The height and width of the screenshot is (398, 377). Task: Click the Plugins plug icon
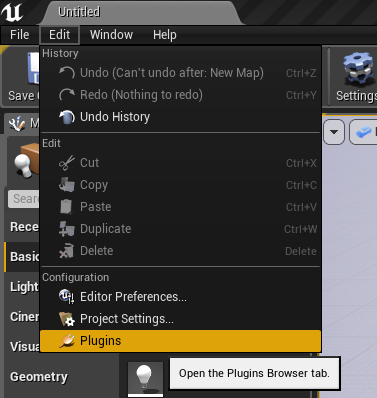67,341
